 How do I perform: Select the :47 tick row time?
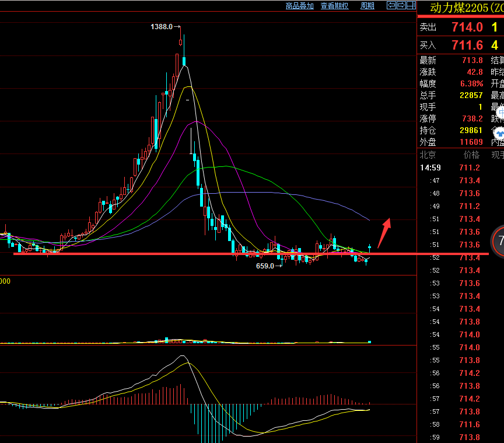[435, 180]
